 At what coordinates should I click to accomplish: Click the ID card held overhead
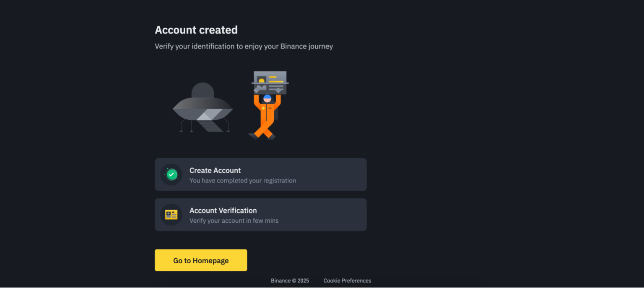tap(270, 82)
